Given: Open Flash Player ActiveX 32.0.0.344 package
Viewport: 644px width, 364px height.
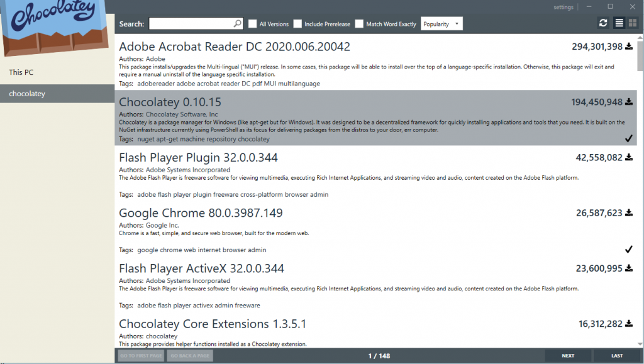Looking at the screenshot, I should tap(202, 268).
